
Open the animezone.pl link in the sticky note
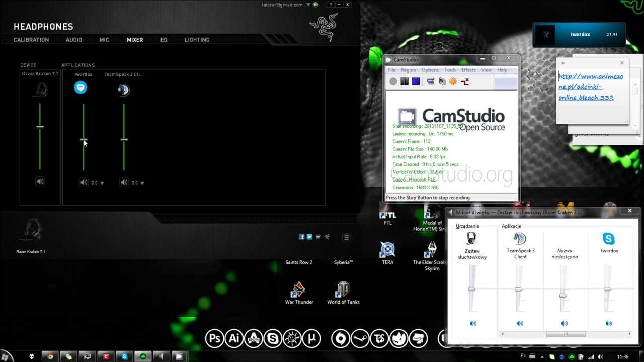[x=591, y=87]
